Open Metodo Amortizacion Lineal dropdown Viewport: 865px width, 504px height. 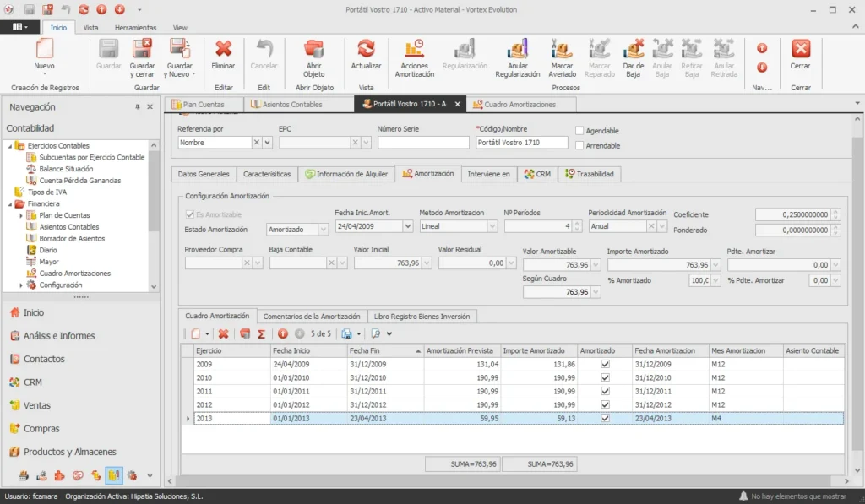492,226
